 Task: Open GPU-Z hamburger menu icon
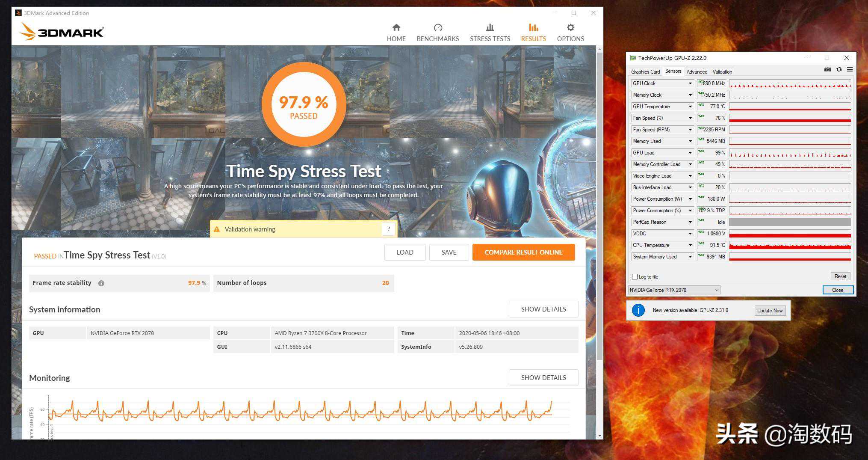[x=850, y=70]
